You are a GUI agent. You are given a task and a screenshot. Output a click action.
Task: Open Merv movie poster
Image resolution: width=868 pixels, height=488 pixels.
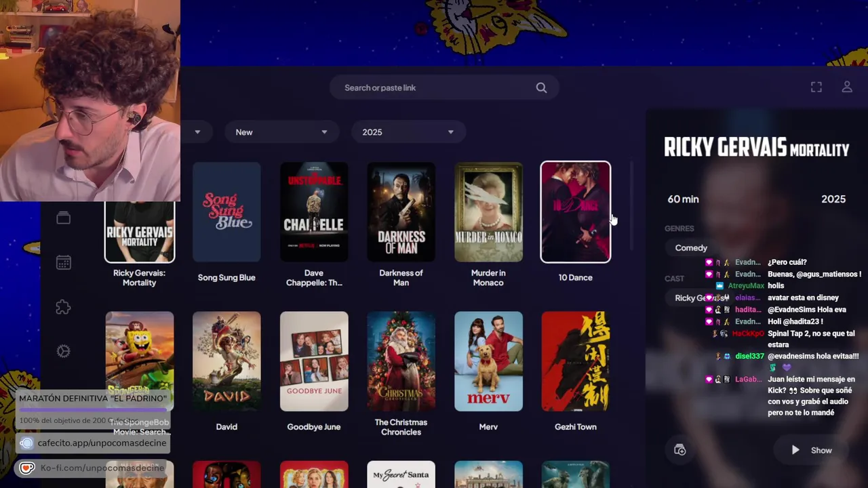(488, 361)
